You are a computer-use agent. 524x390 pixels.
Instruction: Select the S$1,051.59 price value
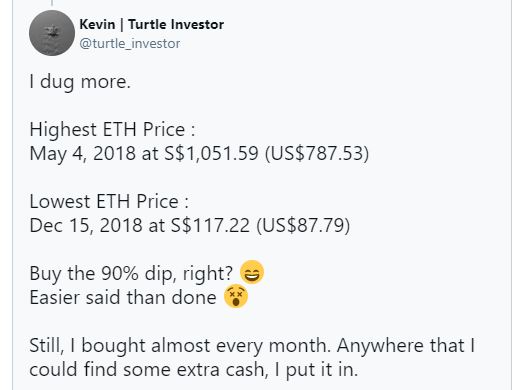point(211,153)
